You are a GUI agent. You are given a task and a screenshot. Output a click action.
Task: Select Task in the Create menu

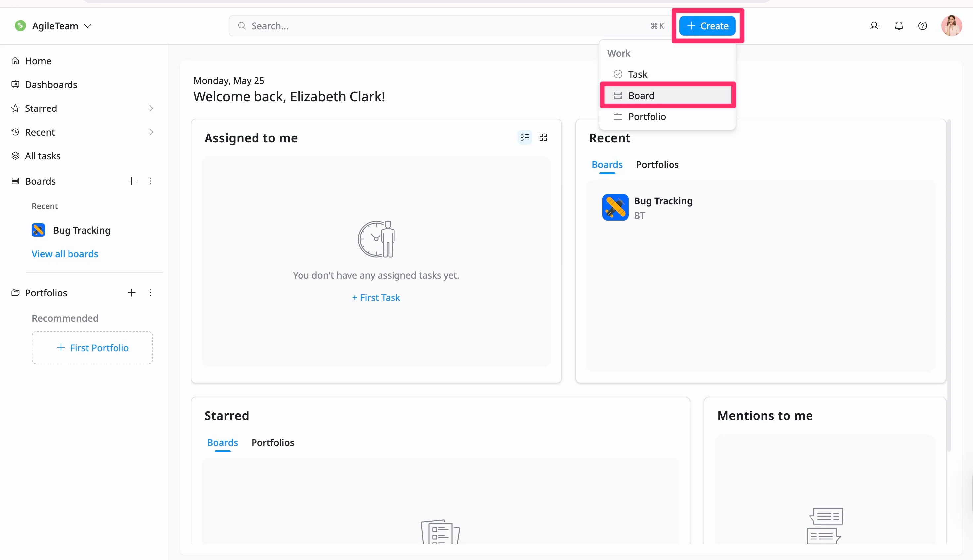[x=668, y=74]
